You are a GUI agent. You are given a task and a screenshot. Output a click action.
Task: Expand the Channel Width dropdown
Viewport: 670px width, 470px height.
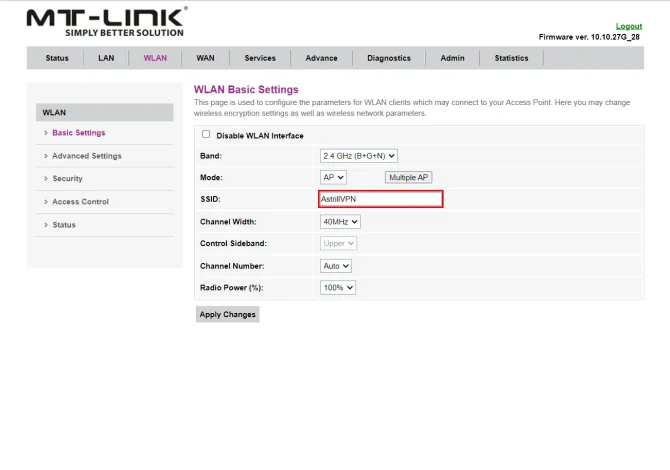coord(340,222)
